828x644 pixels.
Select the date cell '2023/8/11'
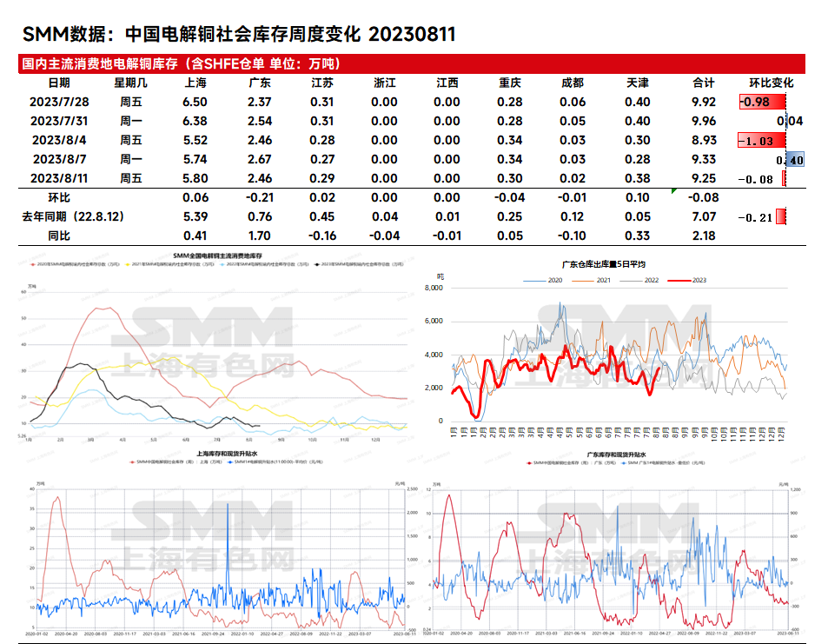coord(59,178)
